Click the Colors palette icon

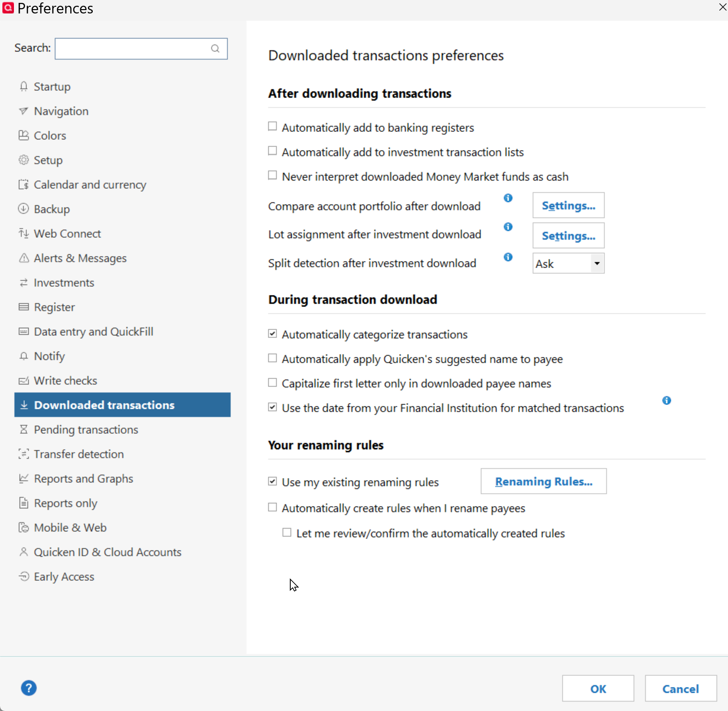click(x=24, y=135)
